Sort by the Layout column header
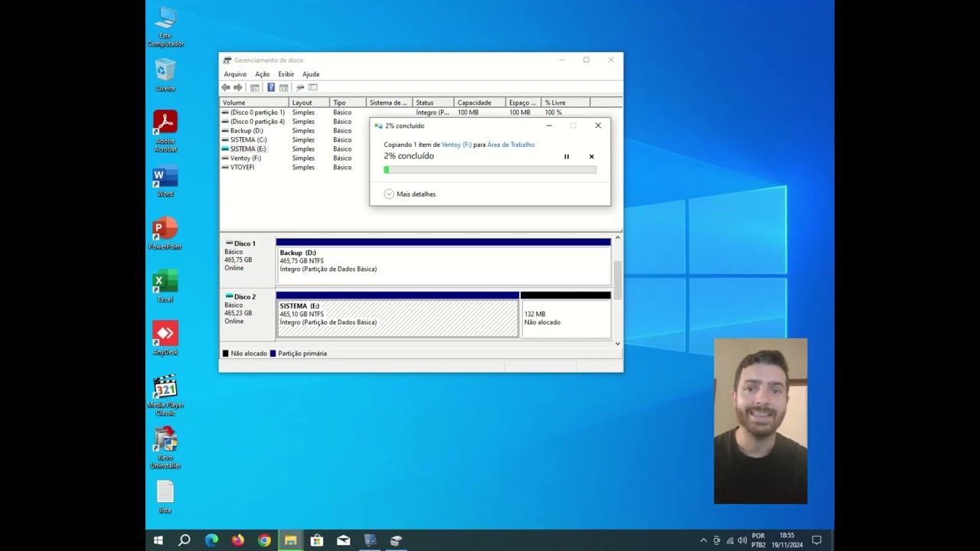This screenshot has height=551, width=980. tap(309, 103)
